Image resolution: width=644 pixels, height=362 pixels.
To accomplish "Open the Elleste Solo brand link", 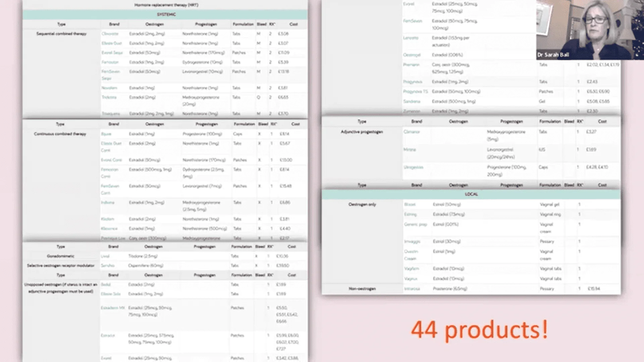I will [x=111, y=294].
